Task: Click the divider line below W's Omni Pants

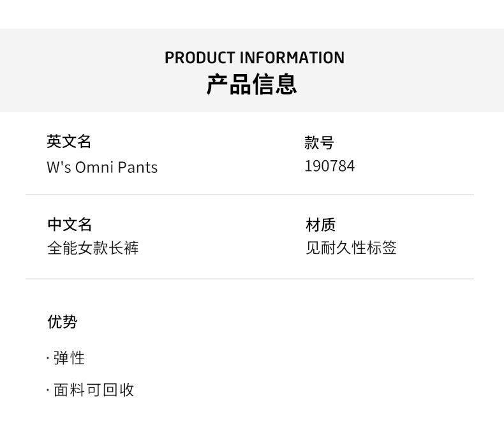Action: point(249,195)
